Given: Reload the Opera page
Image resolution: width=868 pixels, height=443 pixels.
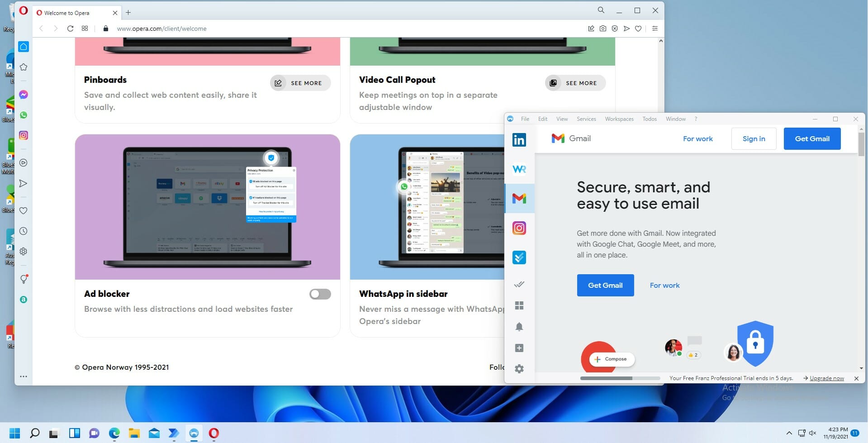Looking at the screenshot, I should click(70, 29).
